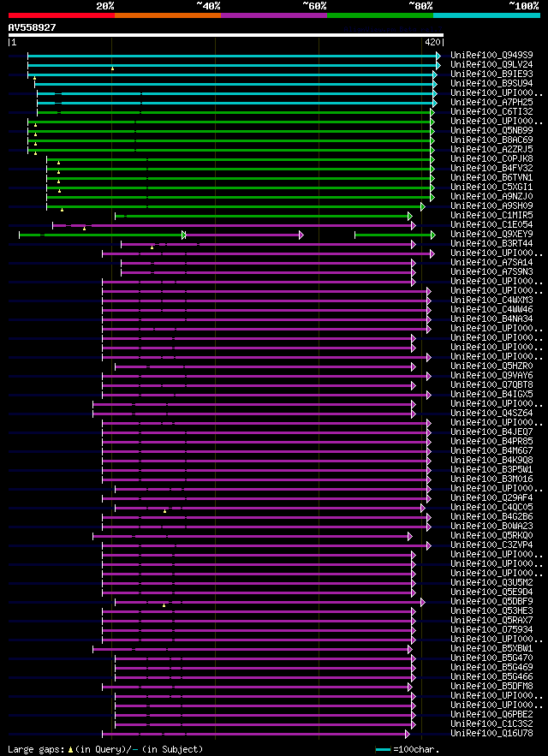Open hit UniRef100_B9IE93
The image size is (548, 756).
point(491,74)
